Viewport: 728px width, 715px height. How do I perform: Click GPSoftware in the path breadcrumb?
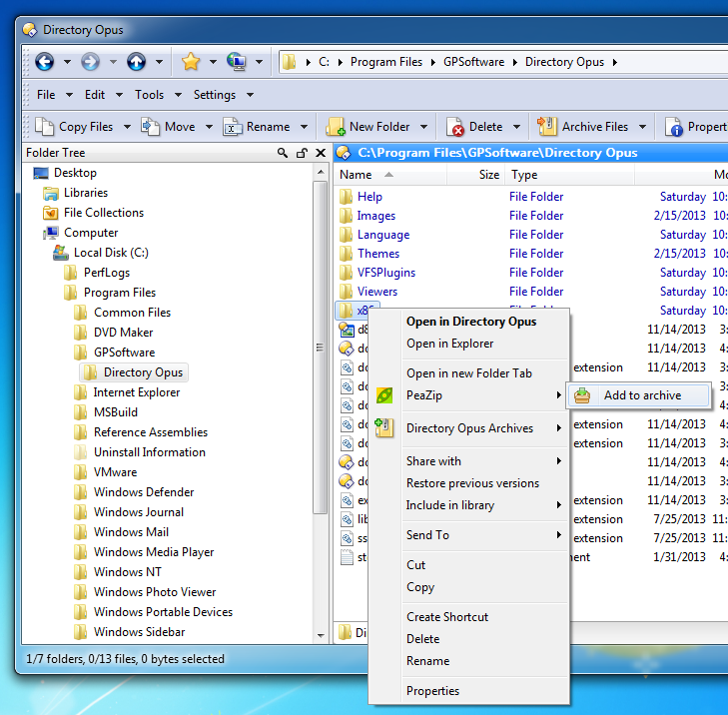473,62
